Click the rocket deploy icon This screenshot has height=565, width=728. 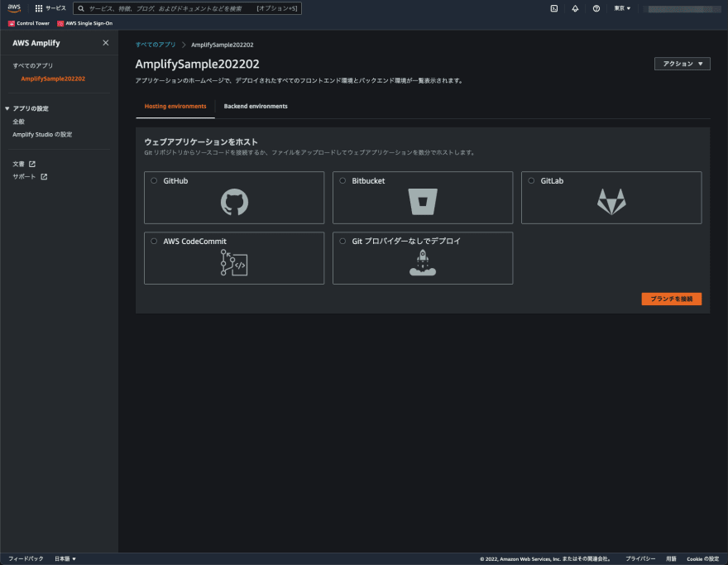423,262
